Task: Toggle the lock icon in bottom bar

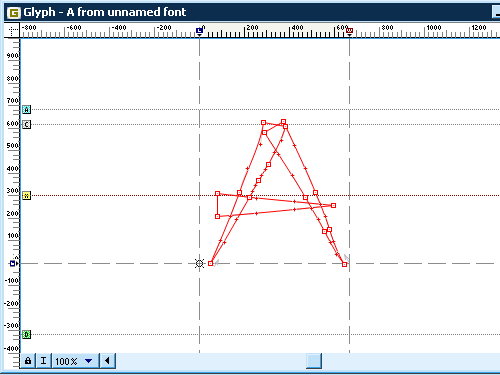Action: [x=28, y=361]
